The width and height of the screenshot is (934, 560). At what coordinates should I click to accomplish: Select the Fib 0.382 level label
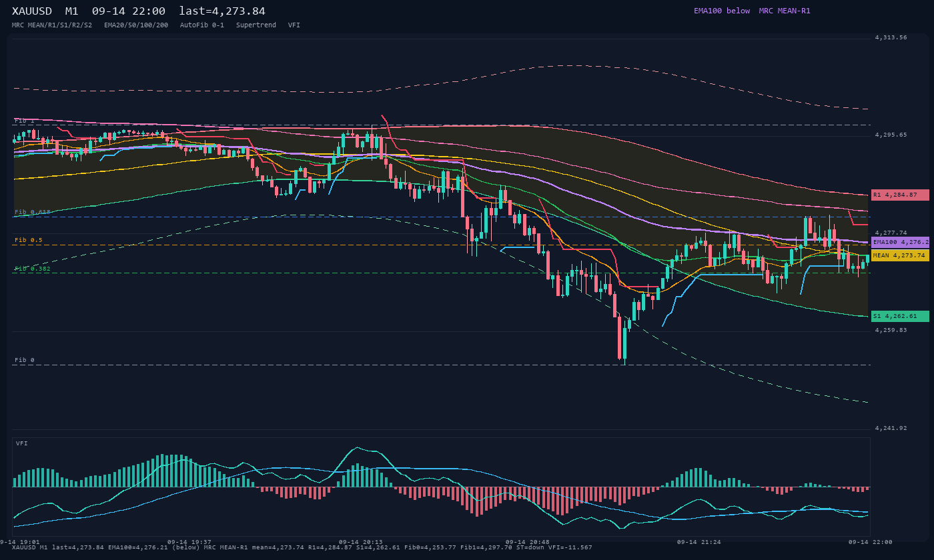coord(33,269)
